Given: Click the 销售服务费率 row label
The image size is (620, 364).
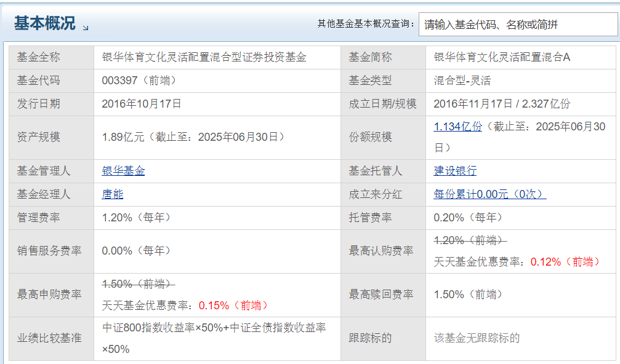Looking at the screenshot, I should [x=49, y=251].
